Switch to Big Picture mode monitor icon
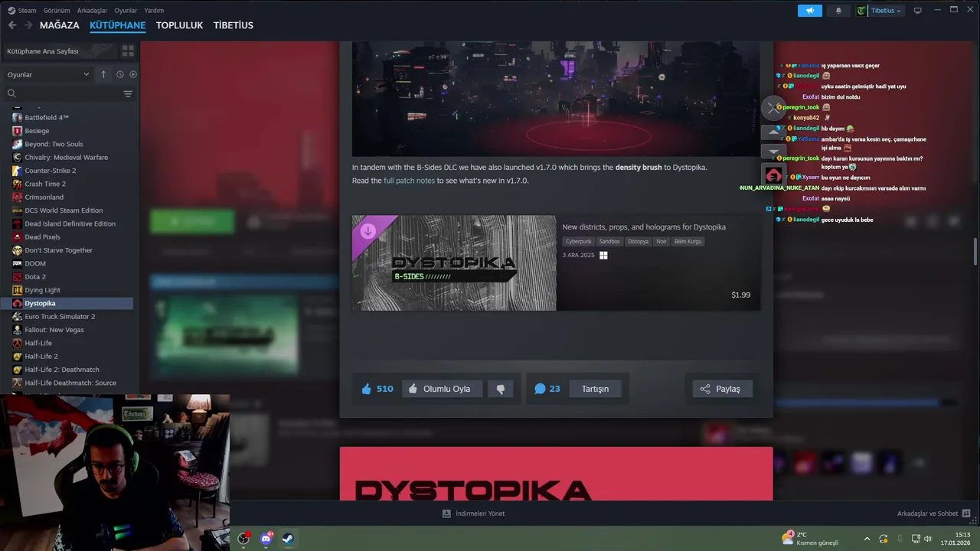This screenshot has height=551, width=980. [x=918, y=11]
